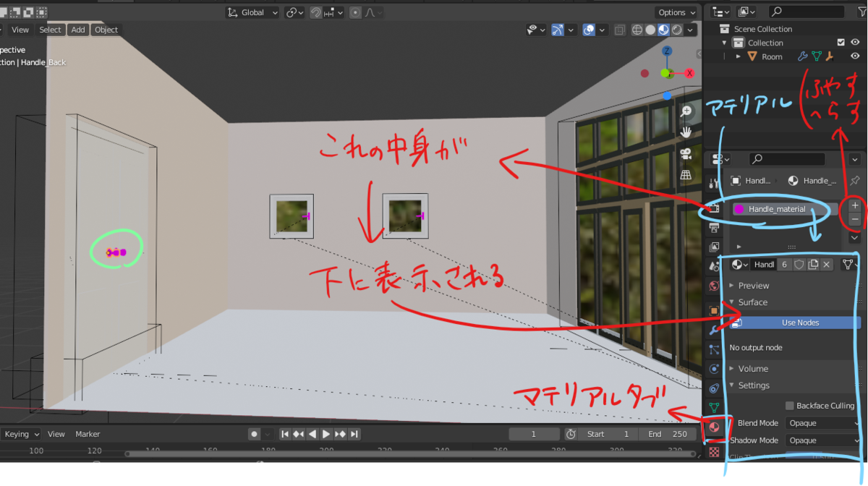
Task: Toggle camera view gizmo icon
Action: [686, 154]
